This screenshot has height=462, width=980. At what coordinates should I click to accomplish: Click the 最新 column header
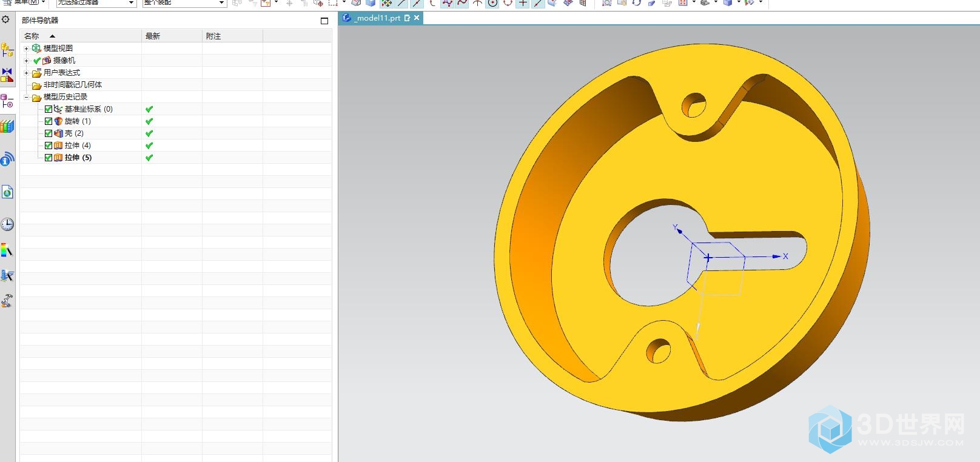coord(172,36)
